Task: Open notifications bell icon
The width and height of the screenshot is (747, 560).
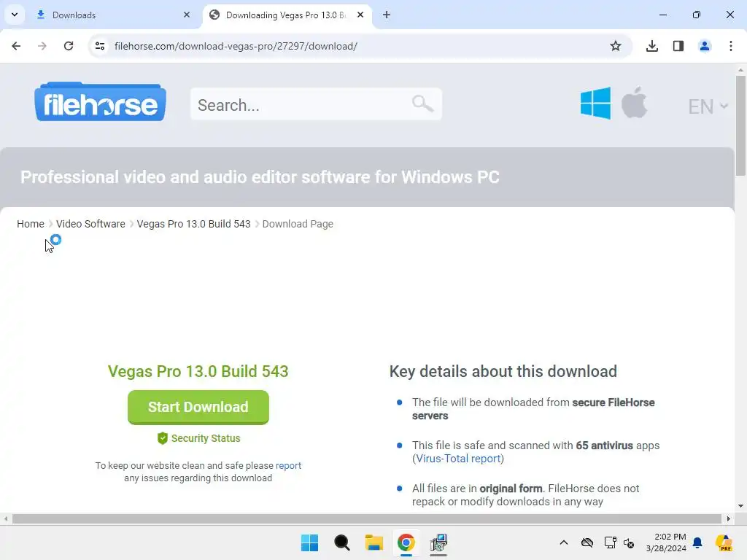Action: (697, 542)
